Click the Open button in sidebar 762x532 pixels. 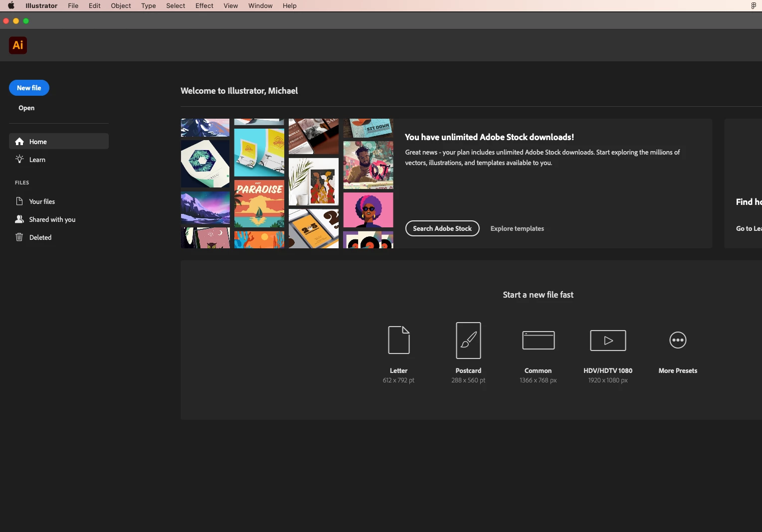pos(26,108)
